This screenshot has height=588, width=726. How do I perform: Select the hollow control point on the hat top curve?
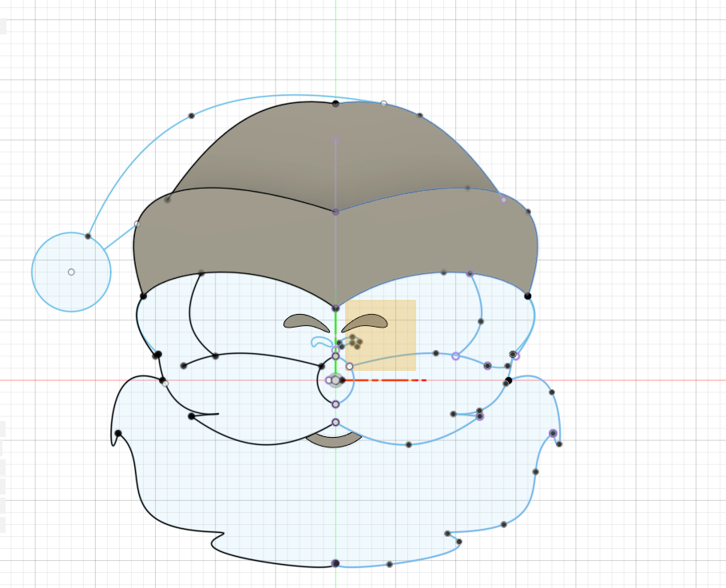click(x=383, y=102)
